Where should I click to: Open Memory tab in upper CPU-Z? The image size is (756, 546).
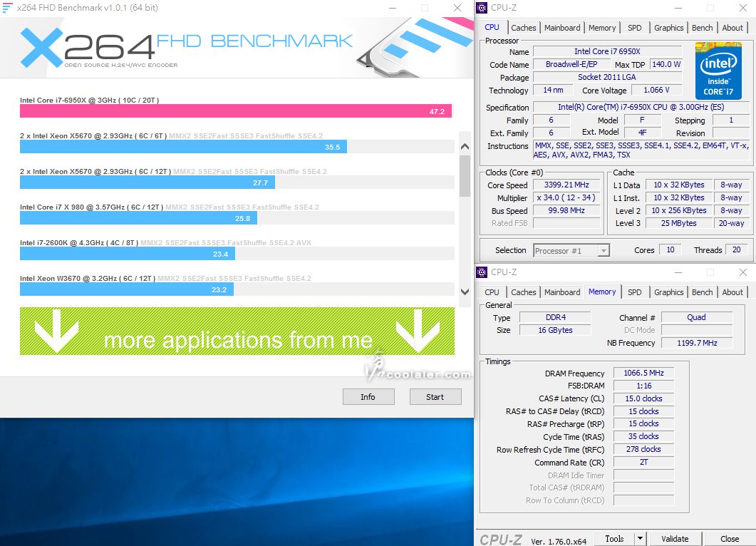pyautogui.click(x=601, y=28)
